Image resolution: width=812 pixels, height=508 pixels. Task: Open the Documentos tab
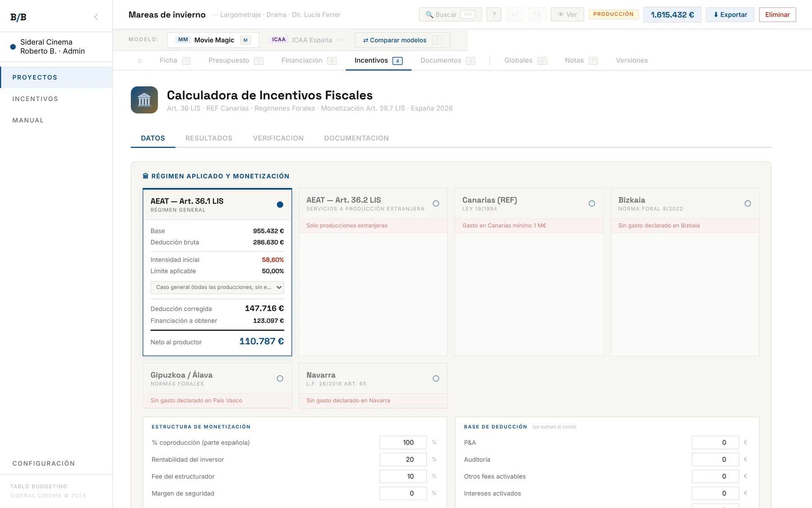tap(448, 61)
